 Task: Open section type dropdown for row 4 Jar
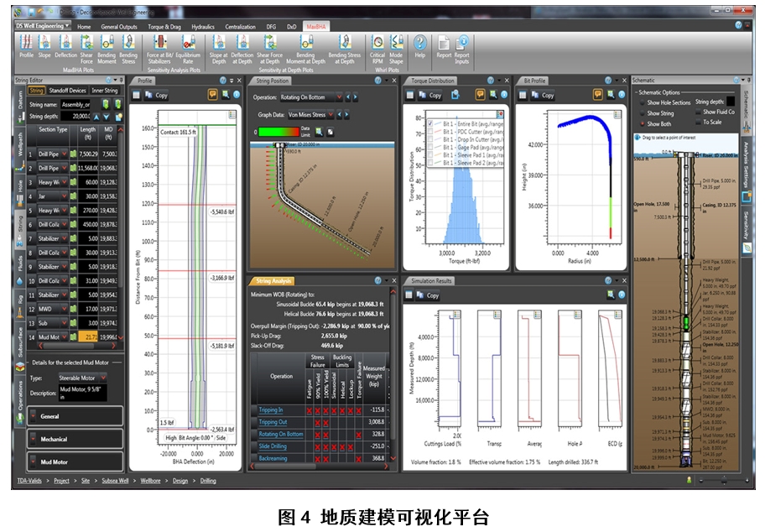64,196
